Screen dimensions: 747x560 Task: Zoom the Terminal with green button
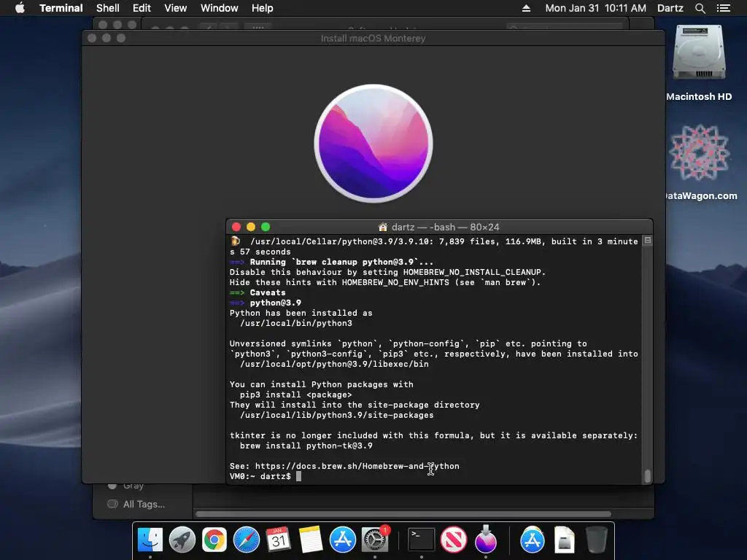click(x=266, y=227)
